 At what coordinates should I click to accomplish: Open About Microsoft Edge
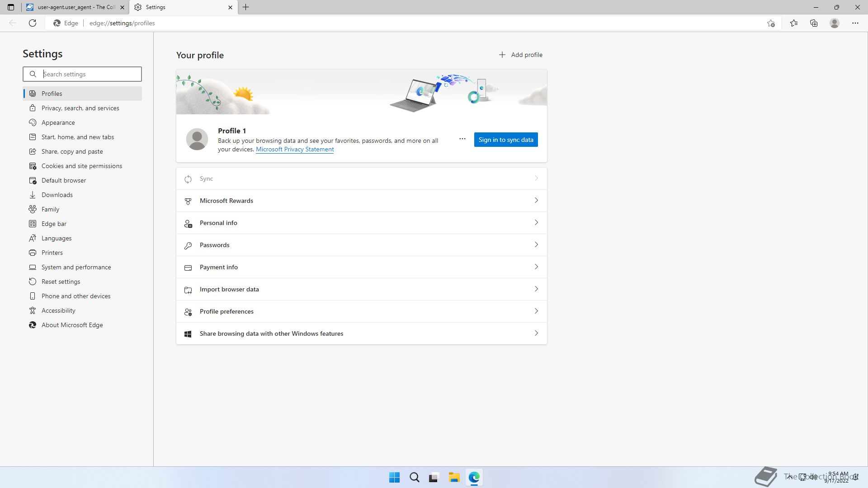point(82,325)
